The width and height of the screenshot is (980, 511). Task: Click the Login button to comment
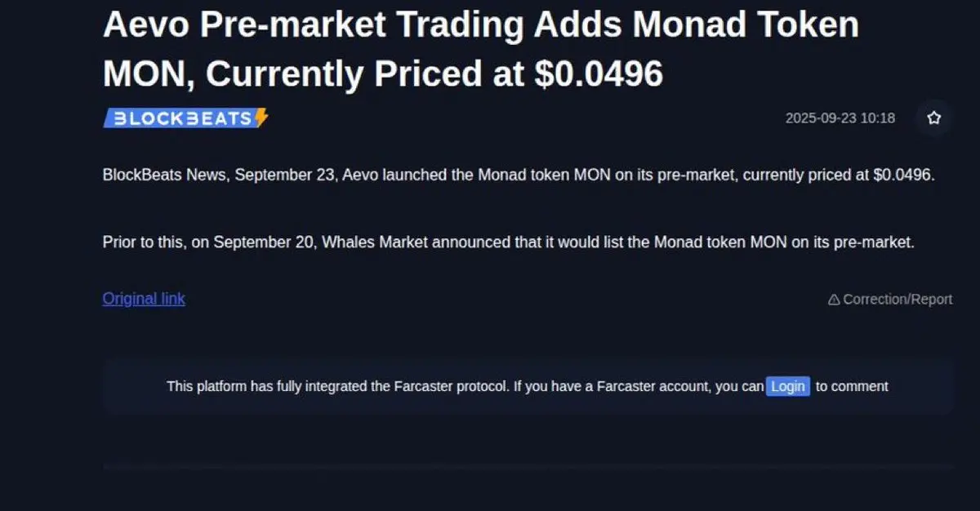788,386
